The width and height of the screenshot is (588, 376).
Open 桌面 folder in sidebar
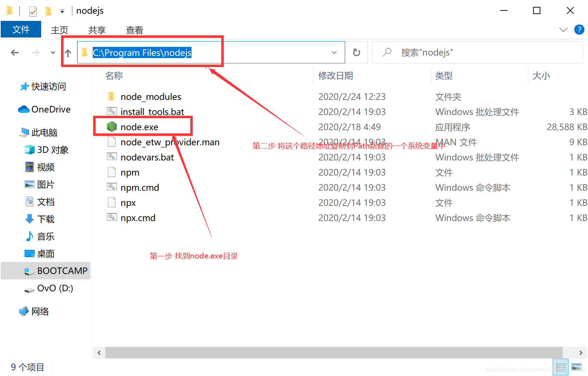click(40, 253)
